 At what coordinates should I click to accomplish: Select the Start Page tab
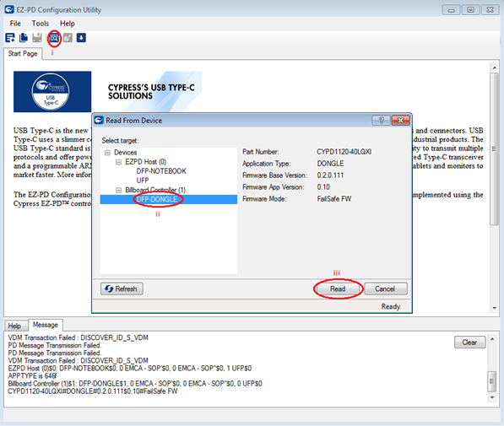point(23,54)
